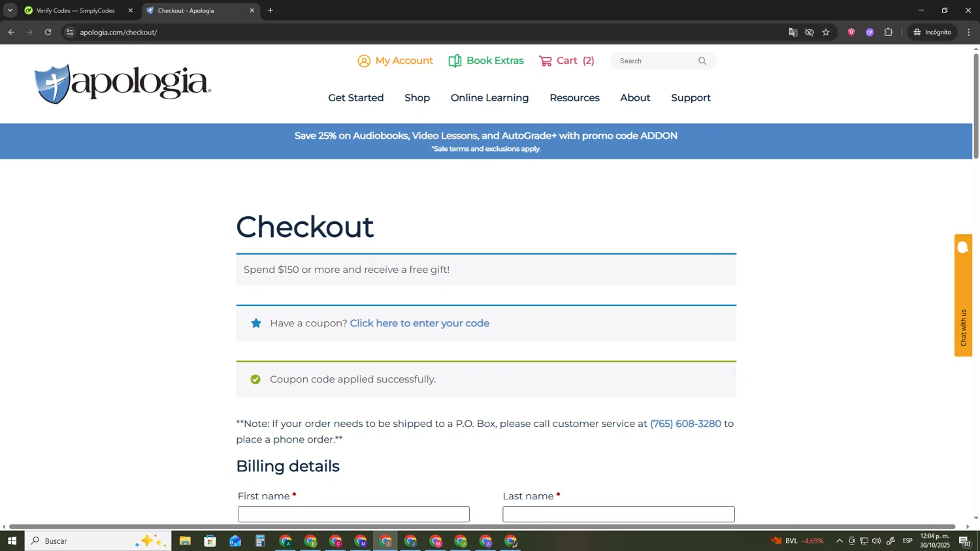Open the About menu
This screenshot has height=551, width=980.
[x=635, y=98]
